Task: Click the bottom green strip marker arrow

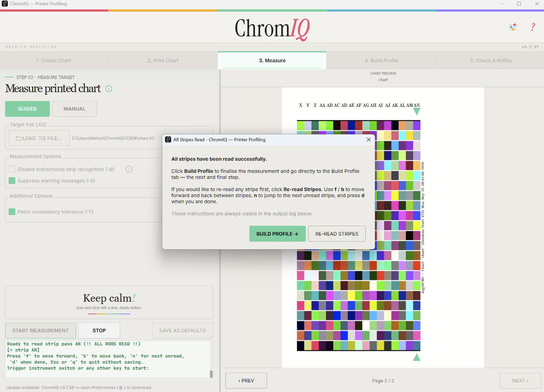Action: pos(417,357)
